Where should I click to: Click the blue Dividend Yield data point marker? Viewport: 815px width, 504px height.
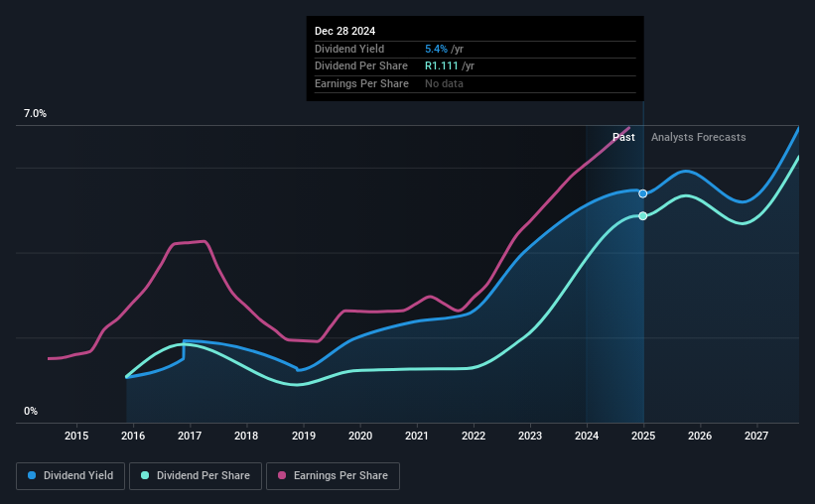643,193
